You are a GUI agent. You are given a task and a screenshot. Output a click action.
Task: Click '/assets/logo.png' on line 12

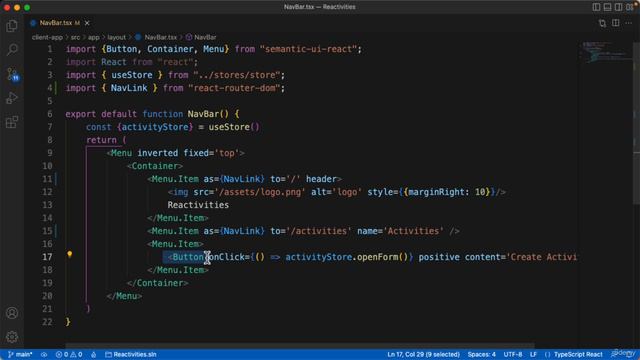point(260,192)
